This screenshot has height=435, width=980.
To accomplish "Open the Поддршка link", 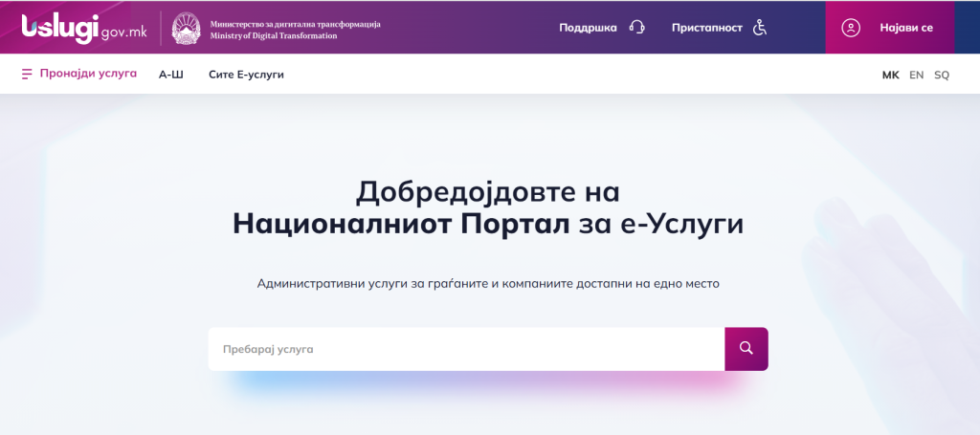I will [x=588, y=28].
